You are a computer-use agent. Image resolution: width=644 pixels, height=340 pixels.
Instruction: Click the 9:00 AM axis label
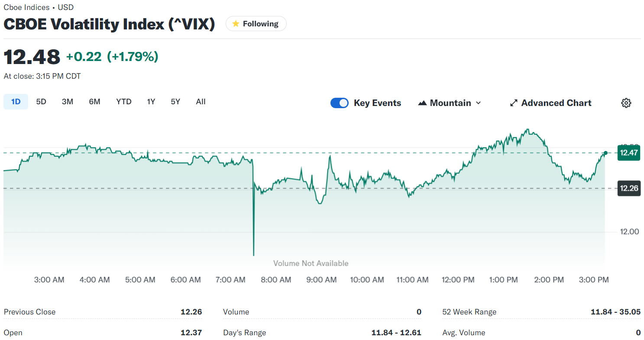(321, 280)
